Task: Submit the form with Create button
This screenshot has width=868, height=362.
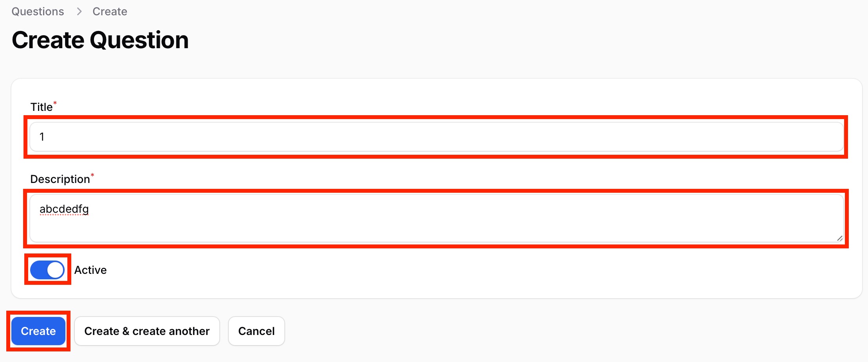Action: (38, 331)
